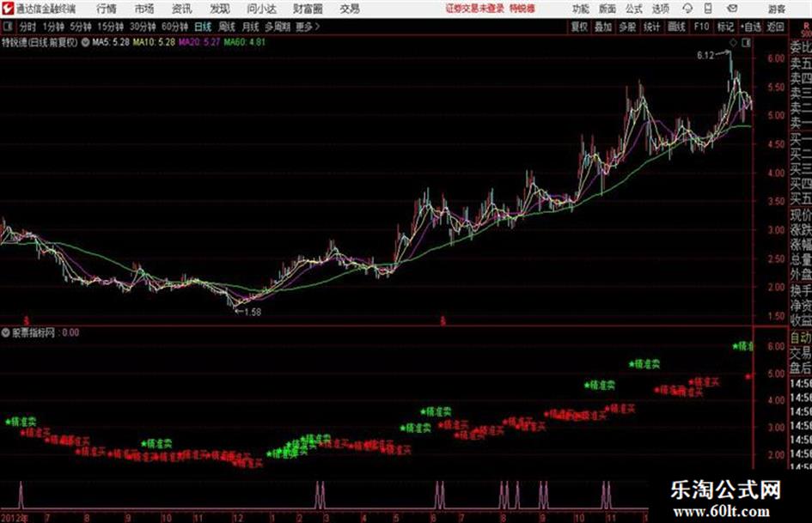Open the headset customer service icon
This screenshot has height=523, width=812.
point(687,9)
